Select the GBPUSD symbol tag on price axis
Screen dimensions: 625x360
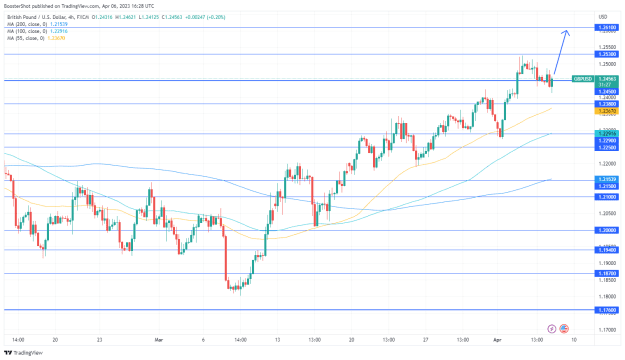(583, 79)
